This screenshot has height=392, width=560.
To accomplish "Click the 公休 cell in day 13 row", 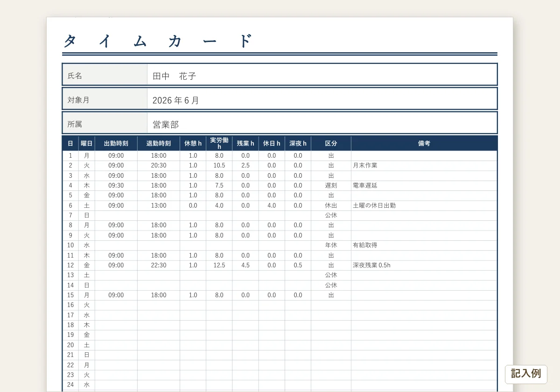I will tap(331, 275).
